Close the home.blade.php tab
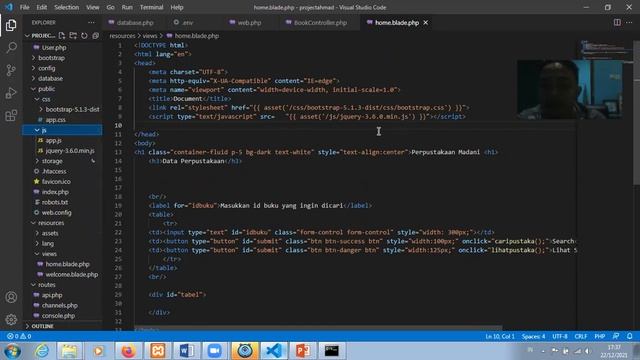The image size is (640, 360). coord(426,22)
